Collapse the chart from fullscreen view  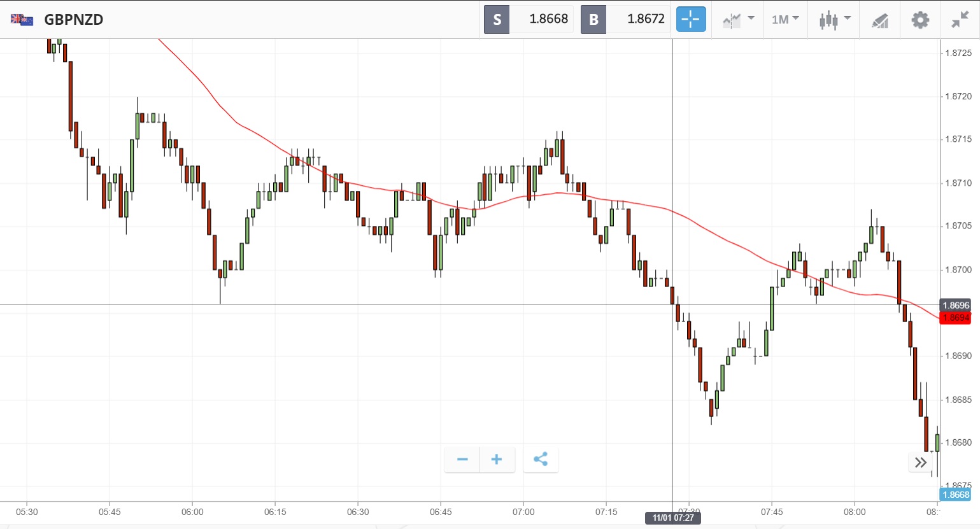[960, 20]
